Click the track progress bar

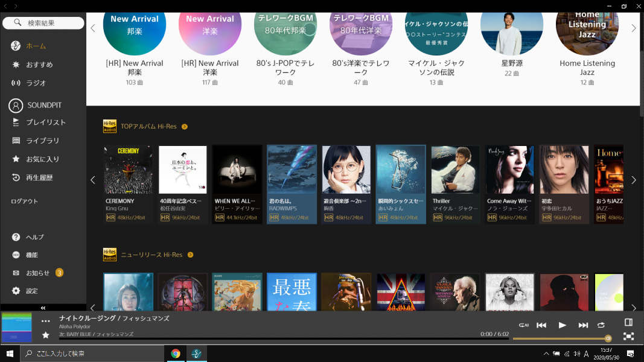[284, 339]
